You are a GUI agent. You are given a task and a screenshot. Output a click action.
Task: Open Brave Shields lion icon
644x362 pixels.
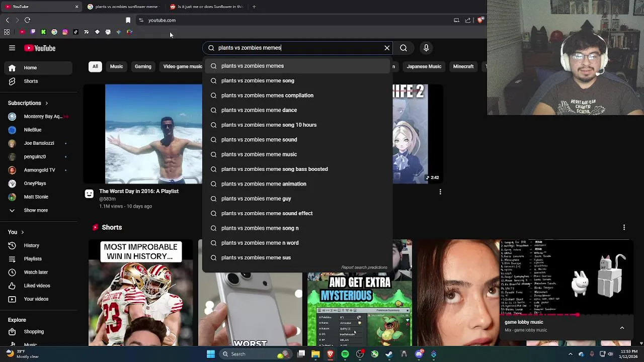click(480, 20)
